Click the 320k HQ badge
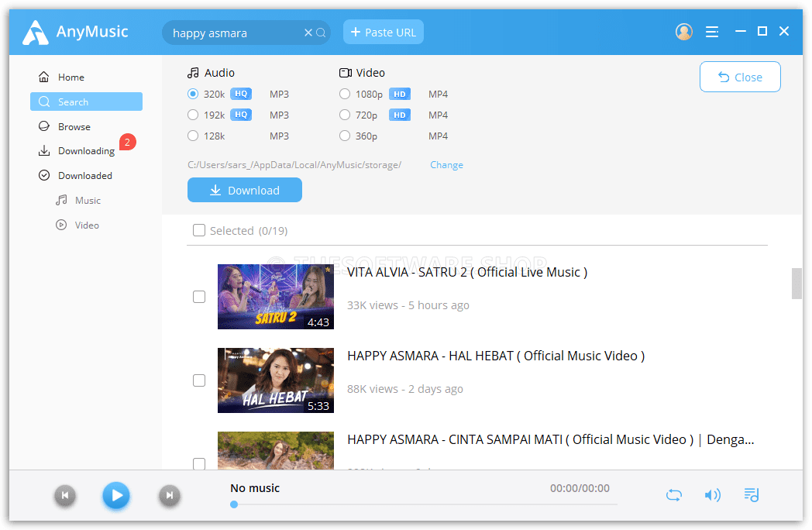The width and height of the screenshot is (812, 530). 241,94
